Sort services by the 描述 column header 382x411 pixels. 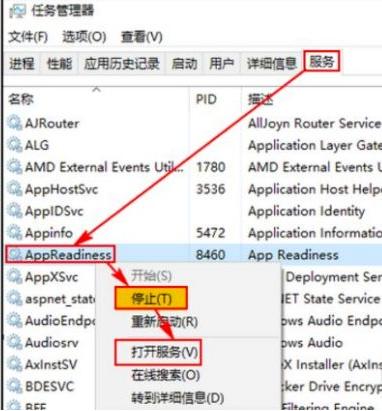(x=260, y=99)
